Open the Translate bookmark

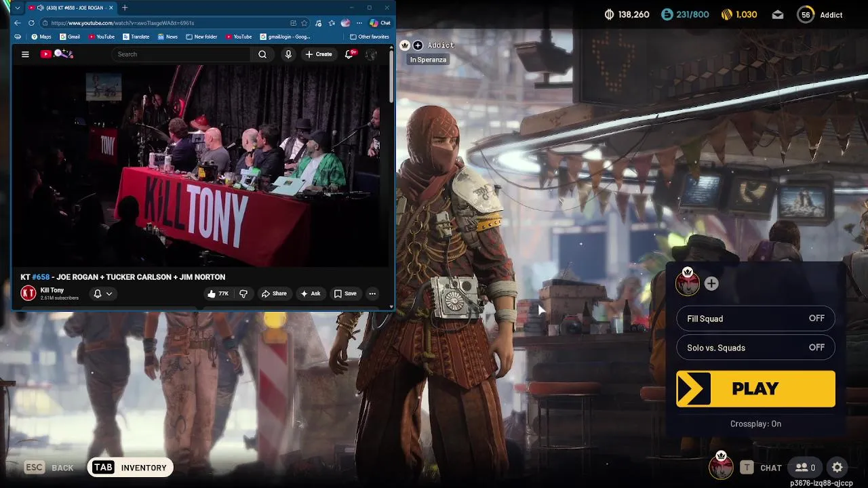(136, 37)
